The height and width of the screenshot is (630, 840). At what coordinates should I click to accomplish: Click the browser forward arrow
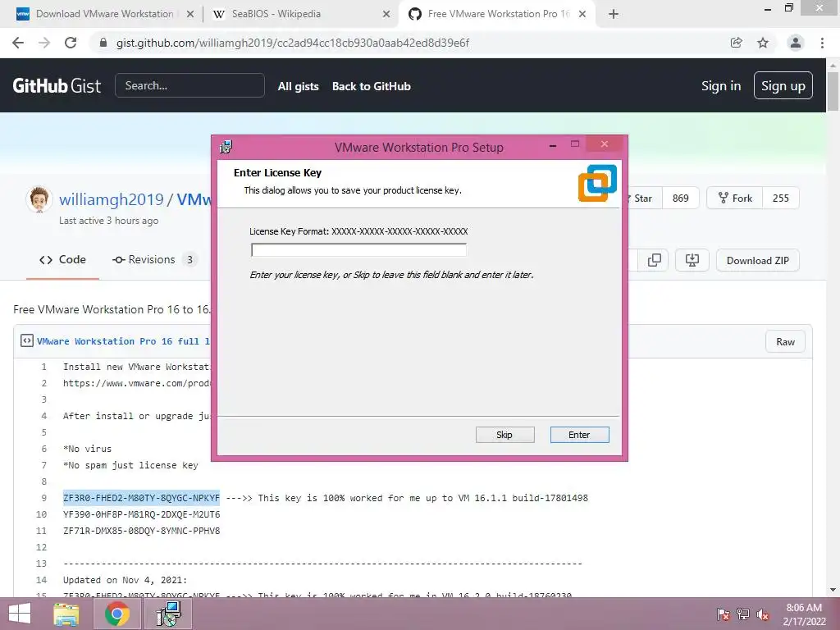(44, 43)
